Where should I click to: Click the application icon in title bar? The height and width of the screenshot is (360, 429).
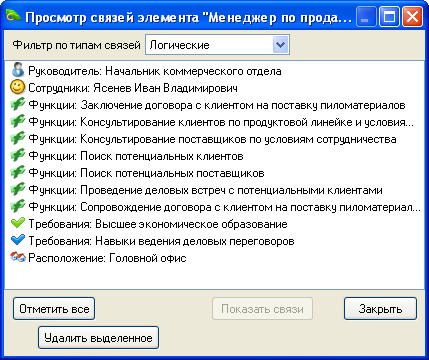(x=14, y=16)
